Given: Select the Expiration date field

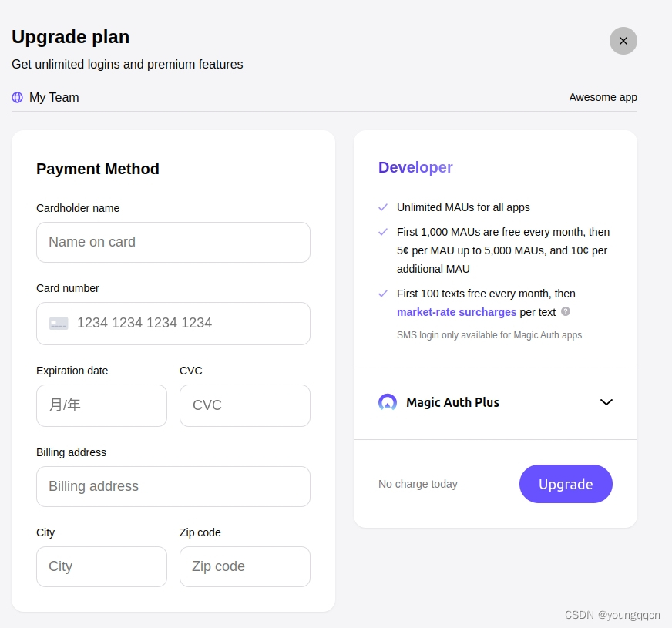Looking at the screenshot, I should click(102, 405).
